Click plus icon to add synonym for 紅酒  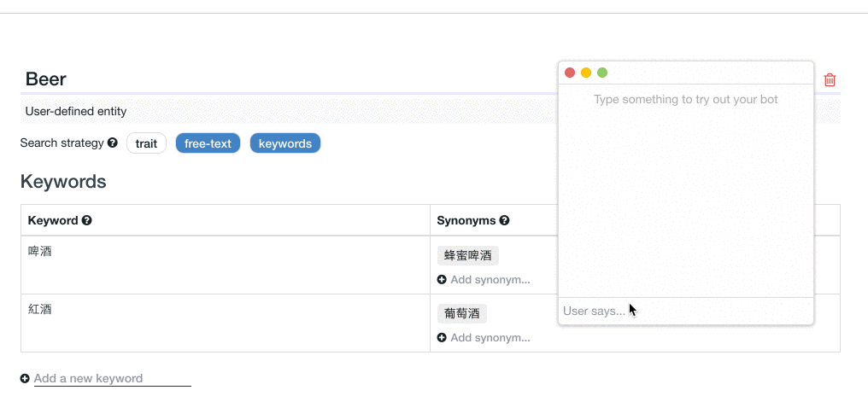pos(442,337)
